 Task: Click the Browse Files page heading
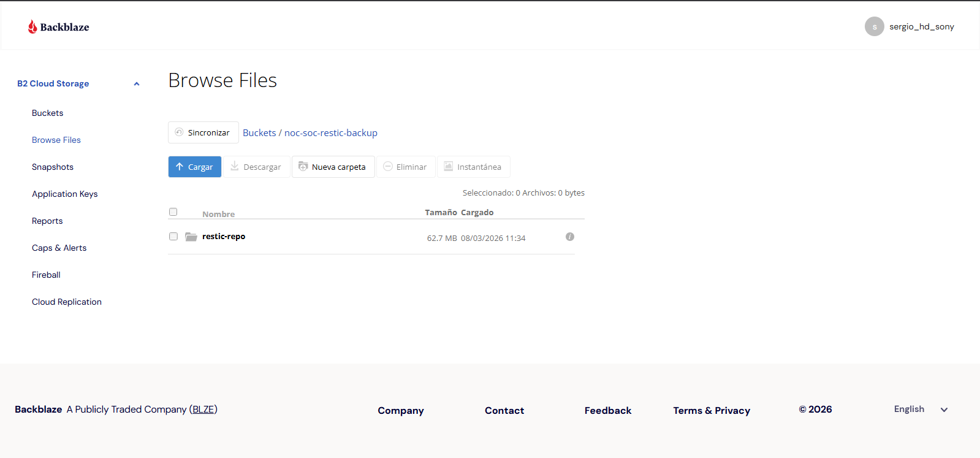coord(222,80)
